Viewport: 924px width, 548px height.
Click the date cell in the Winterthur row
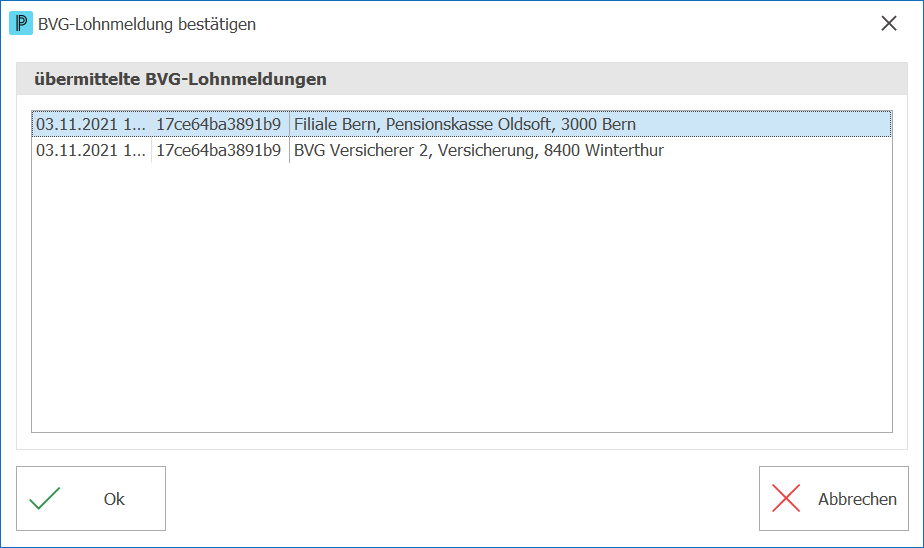click(x=91, y=150)
